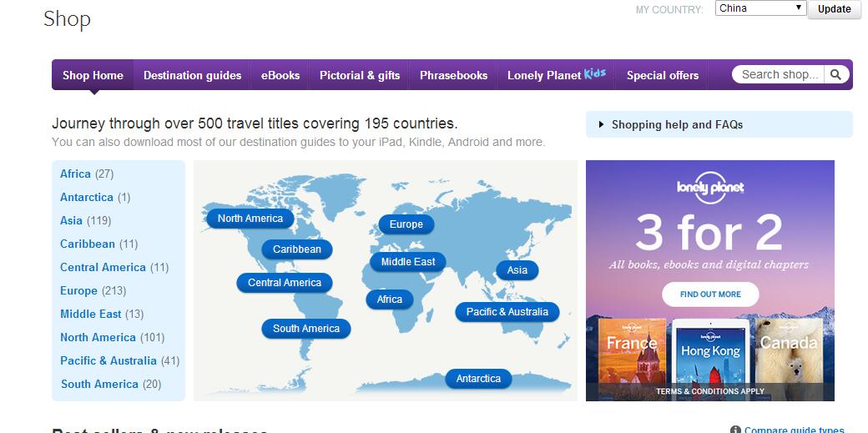Open the Shop Home tab

click(x=93, y=75)
